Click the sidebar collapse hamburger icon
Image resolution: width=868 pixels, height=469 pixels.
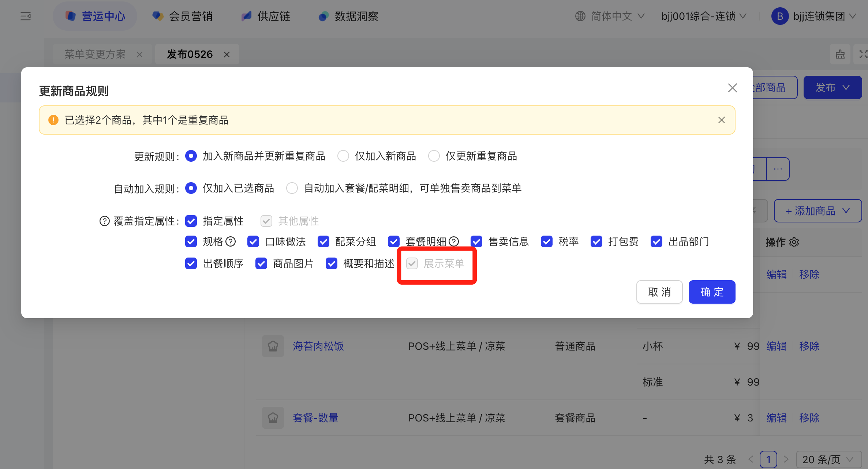[x=26, y=16]
